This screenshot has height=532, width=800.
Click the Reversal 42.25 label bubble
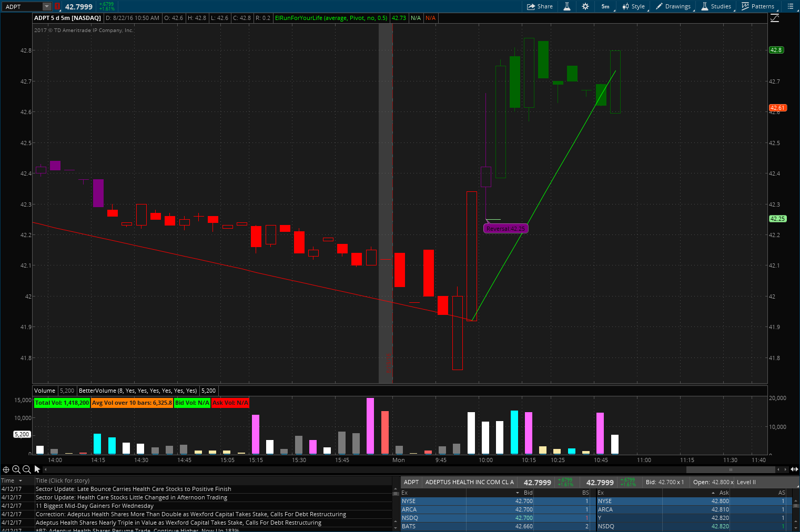pos(505,229)
